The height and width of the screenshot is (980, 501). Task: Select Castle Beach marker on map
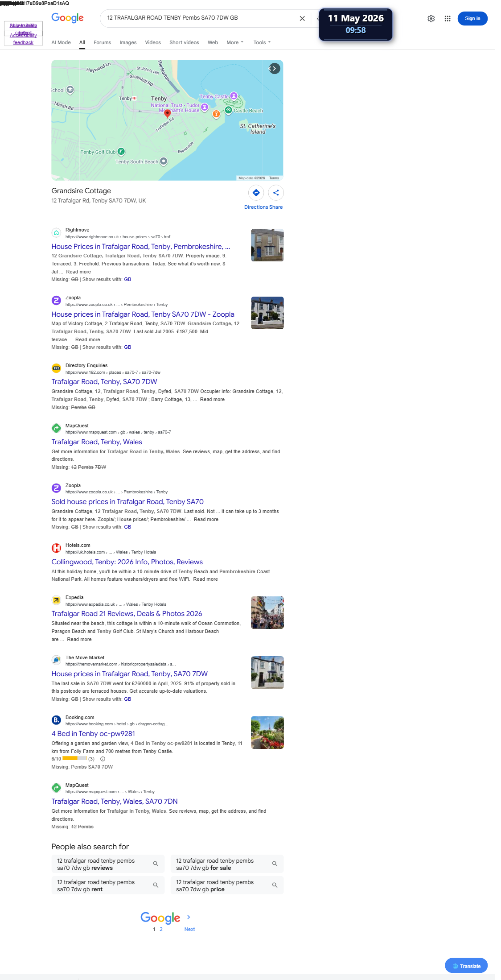tap(228, 110)
